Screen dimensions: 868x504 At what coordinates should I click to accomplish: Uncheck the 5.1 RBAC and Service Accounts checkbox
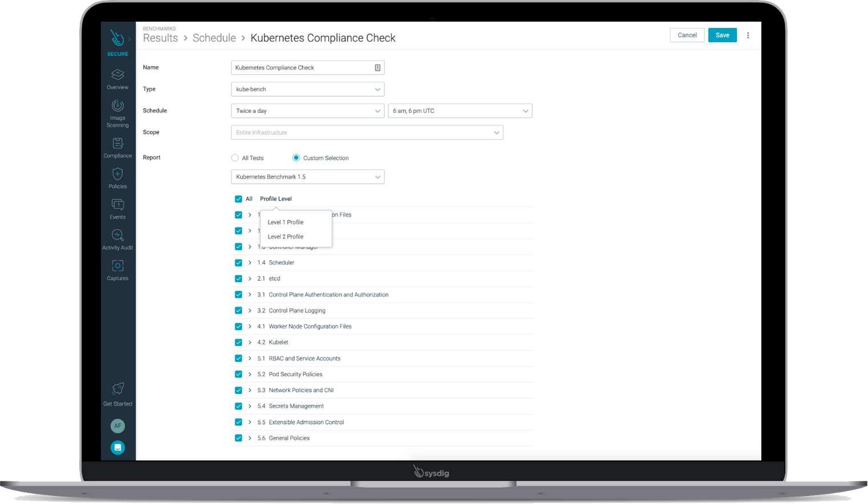[238, 359]
